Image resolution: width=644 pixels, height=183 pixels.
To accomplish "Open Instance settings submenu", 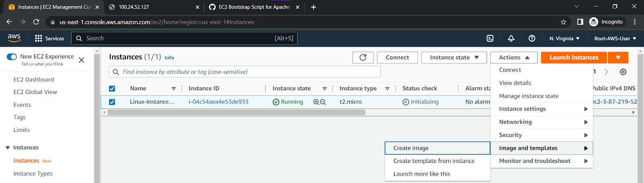I will tap(542, 109).
